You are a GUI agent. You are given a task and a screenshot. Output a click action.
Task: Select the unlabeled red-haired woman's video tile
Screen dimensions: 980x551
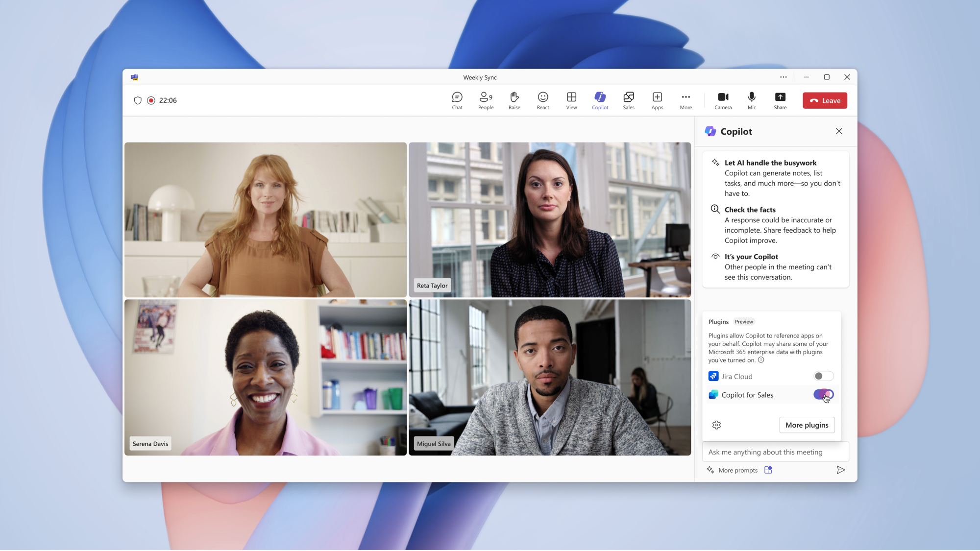coord(266,220)
